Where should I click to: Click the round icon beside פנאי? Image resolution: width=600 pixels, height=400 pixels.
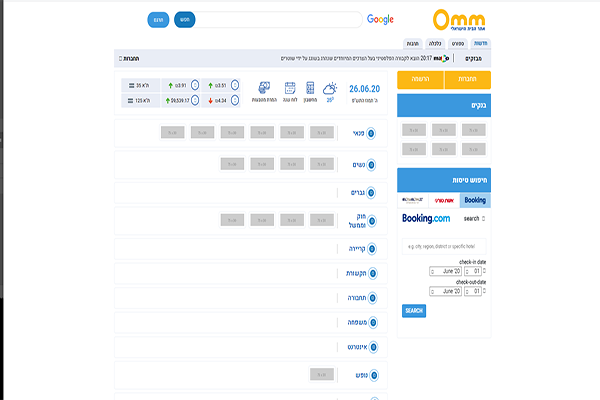[371, 133]
